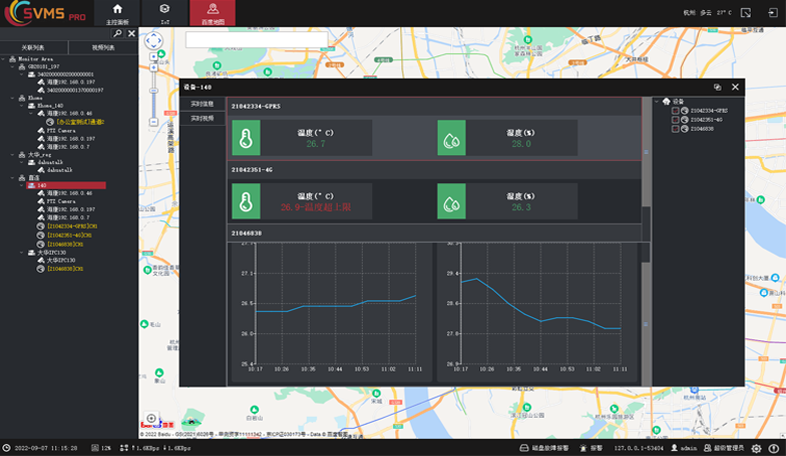
Task: Click temperature icon of 21042351-4G
Action: tap(246, 201)
